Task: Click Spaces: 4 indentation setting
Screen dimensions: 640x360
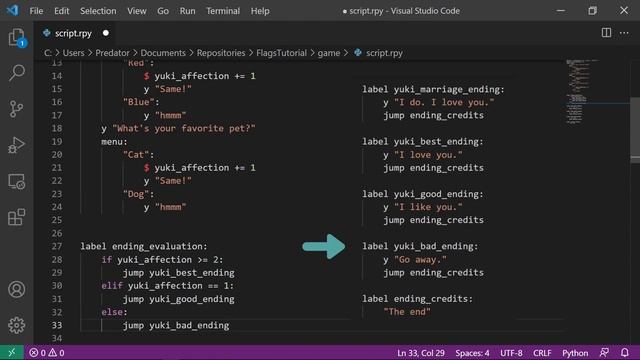Action: click(472, 353)
